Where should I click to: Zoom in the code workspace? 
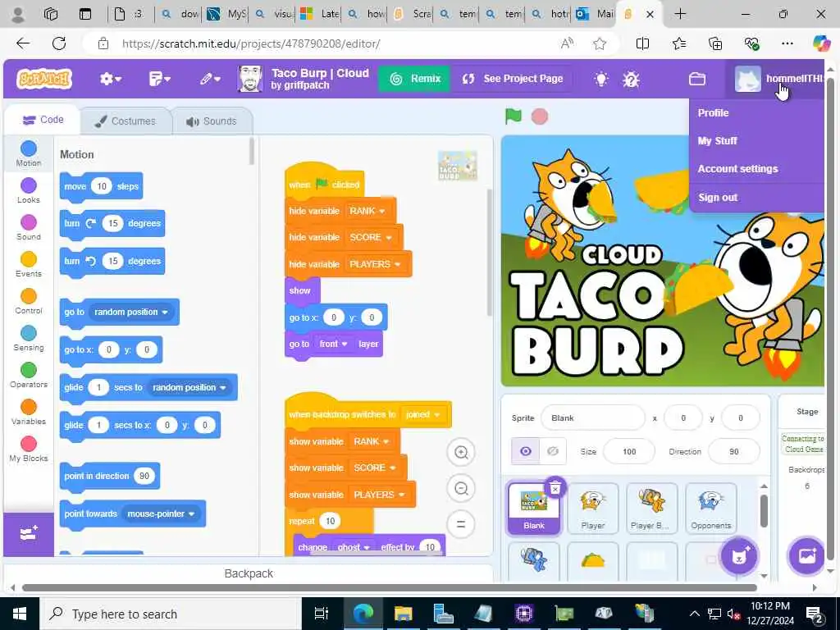[461, 453]
